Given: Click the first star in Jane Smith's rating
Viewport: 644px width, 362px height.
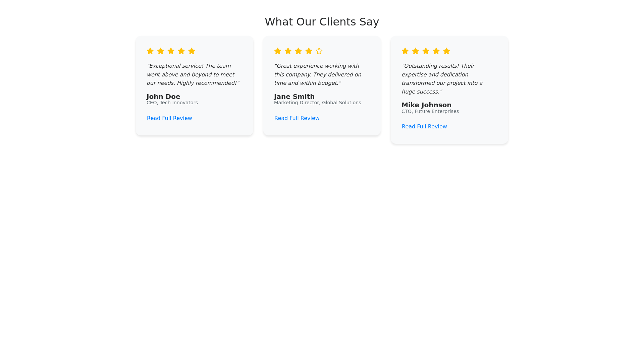Looking at the screenshot, I should point(278,51).
